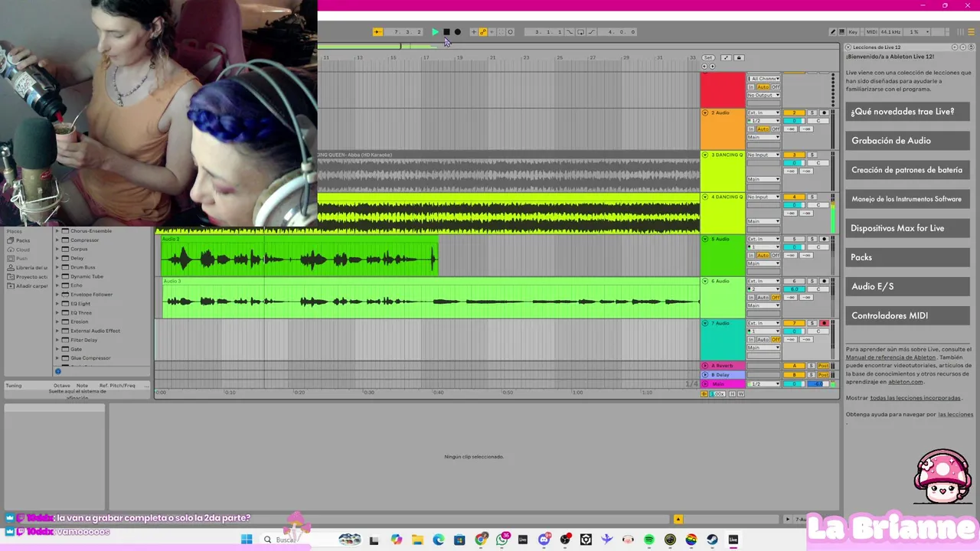Set 5 Audio monitor to Off

tap(776, 256)
